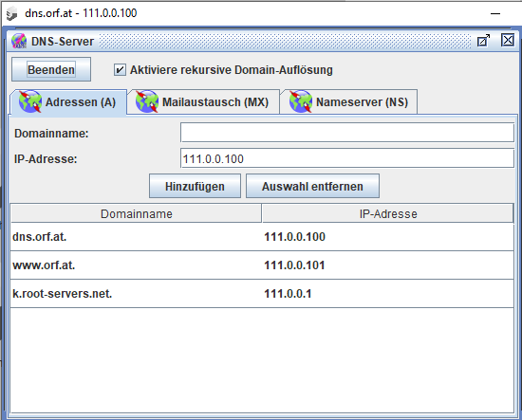Minimize the dns.orf.at window
This screenshot has width=522, height=420.
[x=495, y=13]
